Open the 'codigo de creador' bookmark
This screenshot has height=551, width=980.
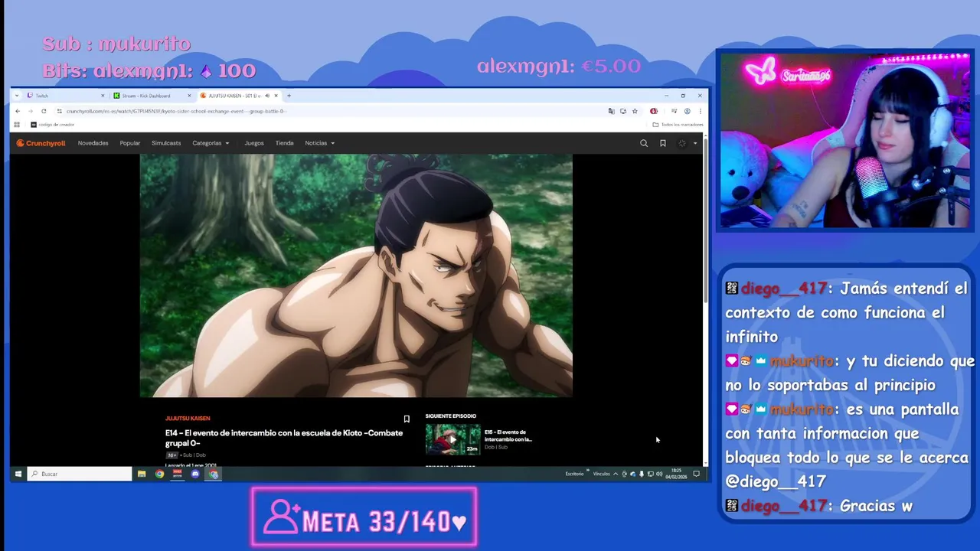pos(53,124)
